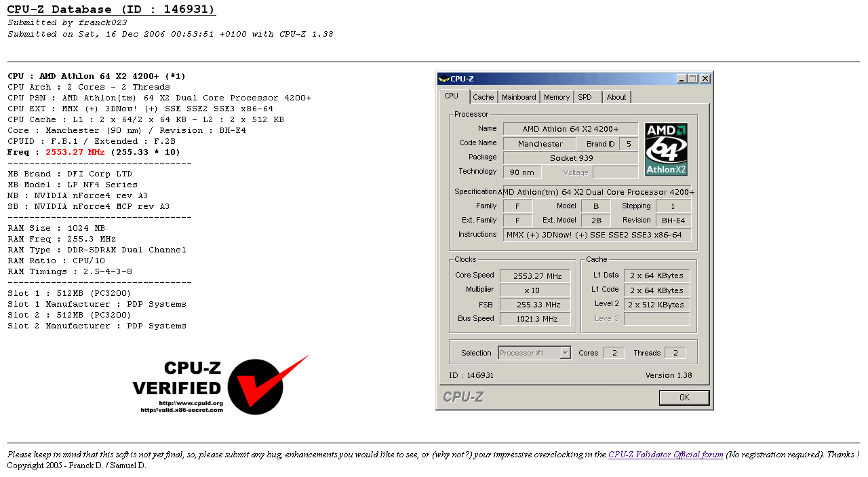Screen dimensions: 868x477
Task: Click the Level 2 cache value field
Action: [x=656, y=305]
